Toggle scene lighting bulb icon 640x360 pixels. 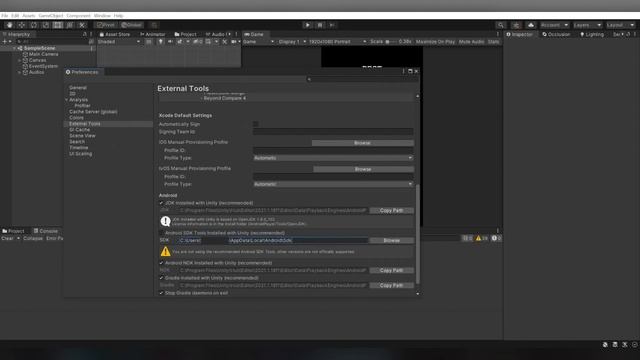click(x=160, y=42)
